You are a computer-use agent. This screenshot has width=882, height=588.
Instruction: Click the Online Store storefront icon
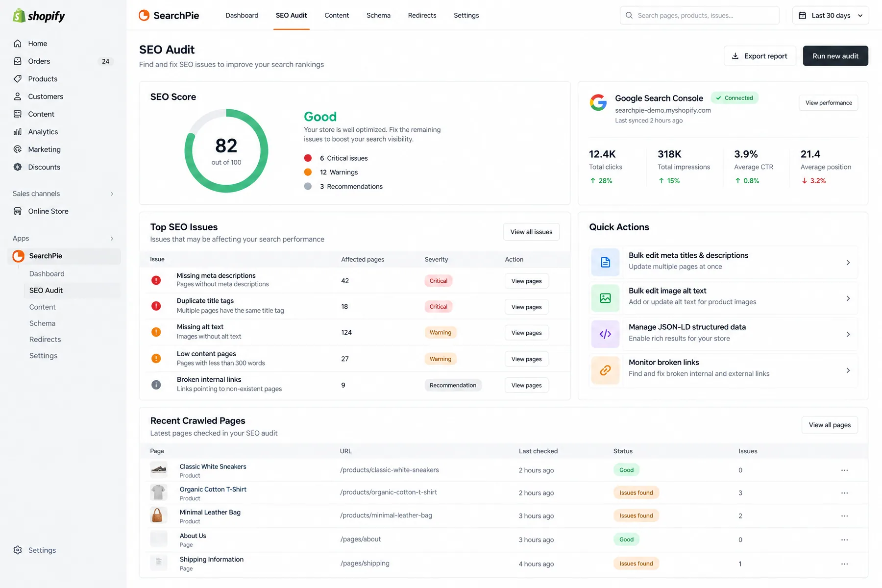tap(18, 211)
